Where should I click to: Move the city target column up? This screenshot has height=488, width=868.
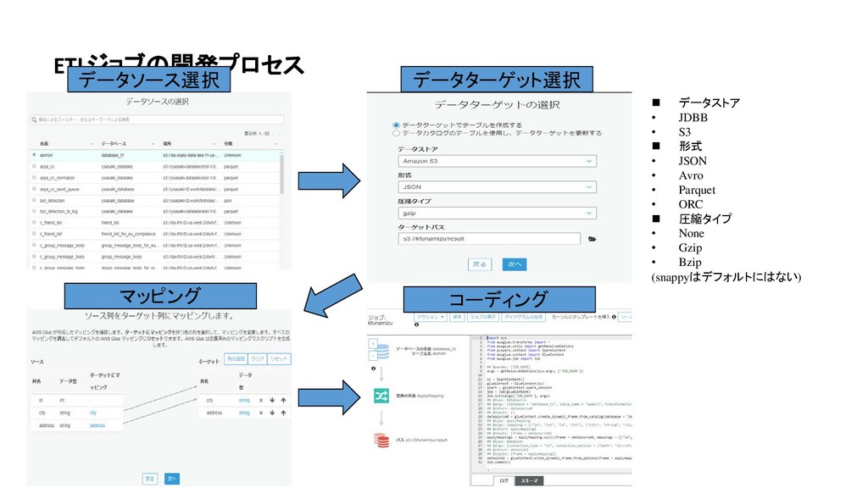click(283, 400)
